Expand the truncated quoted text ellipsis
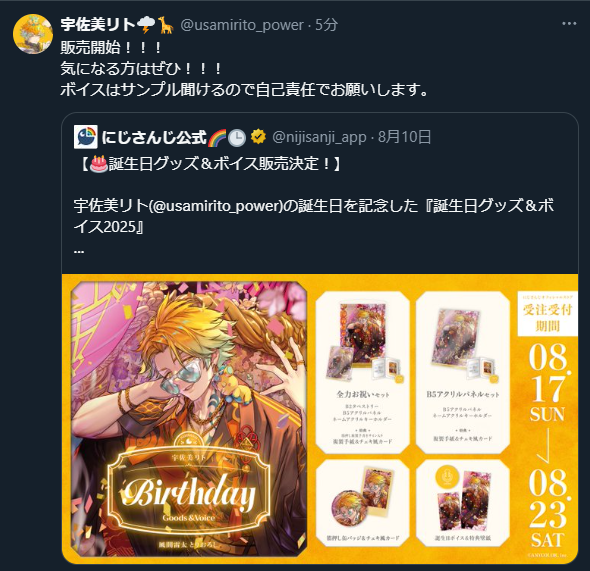The height and width of the screenshot is (571, 590). [x=79, y=251]
